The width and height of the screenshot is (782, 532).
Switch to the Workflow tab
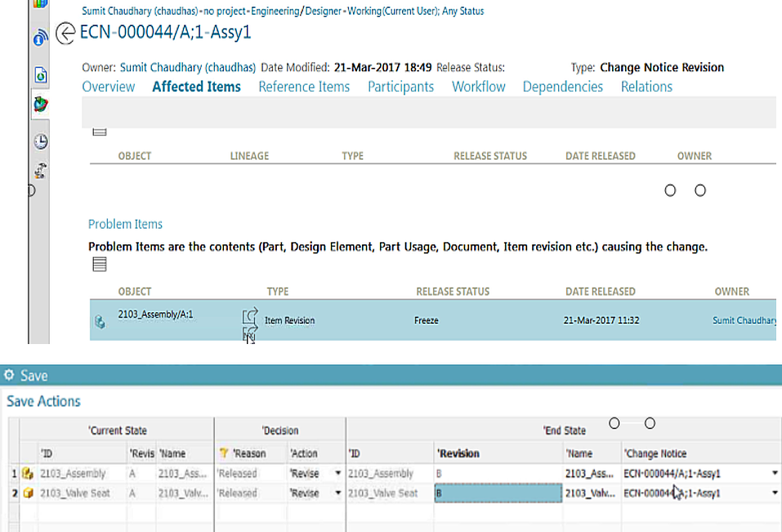tap(478, 87)
